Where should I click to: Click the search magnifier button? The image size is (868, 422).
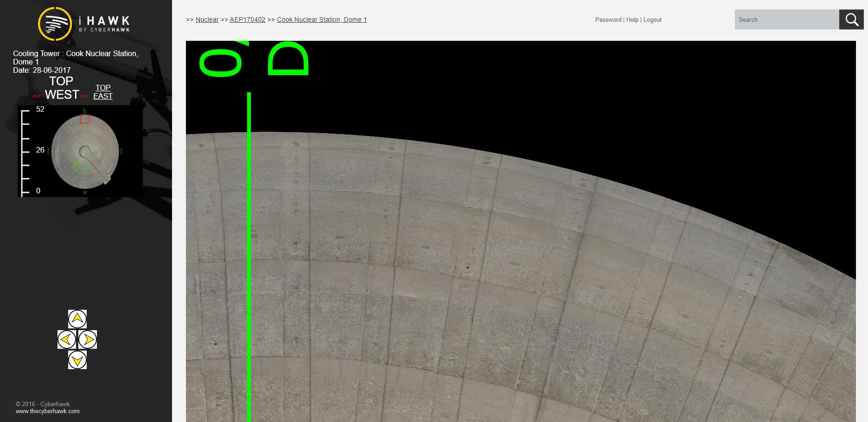click(851, 19)
